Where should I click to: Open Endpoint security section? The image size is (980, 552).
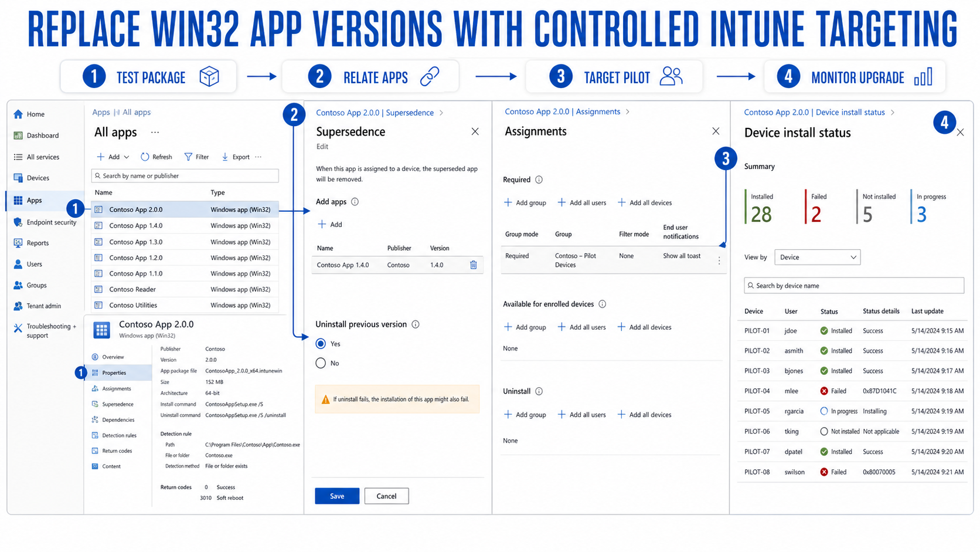(45, 222)
